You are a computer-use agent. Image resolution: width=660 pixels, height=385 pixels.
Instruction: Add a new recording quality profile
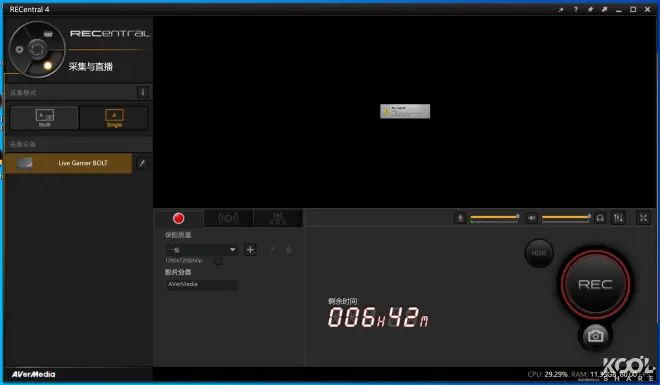click(x=250, y=250)
